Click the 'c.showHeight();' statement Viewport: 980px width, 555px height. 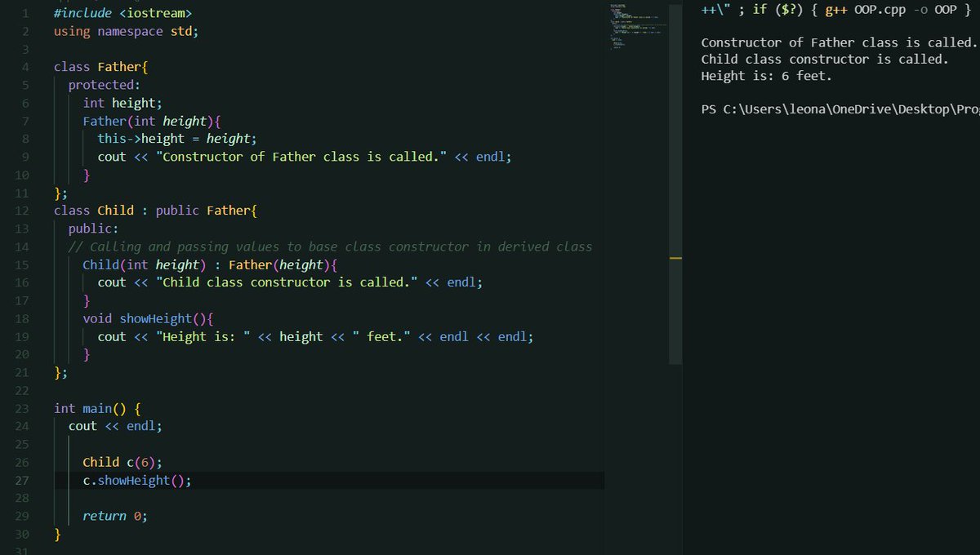click(137, 480)
